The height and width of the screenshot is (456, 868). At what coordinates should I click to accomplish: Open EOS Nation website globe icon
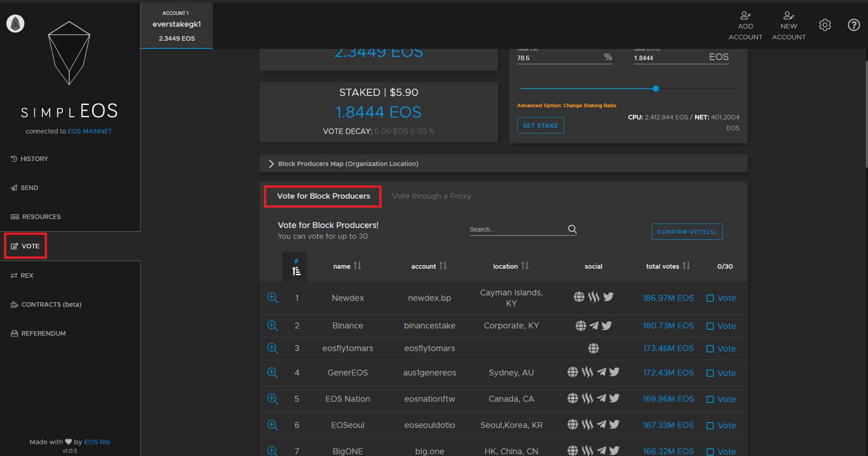[x=573, y=399]
